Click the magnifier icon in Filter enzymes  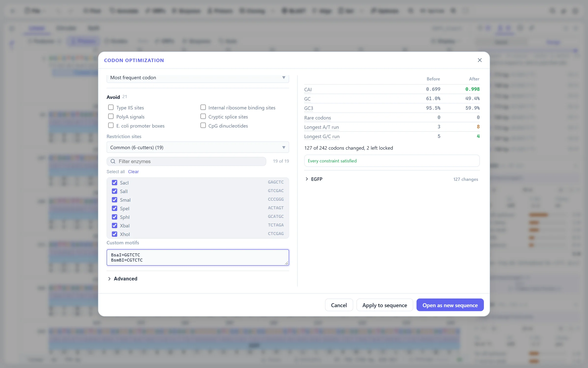(x=113, y=161)
